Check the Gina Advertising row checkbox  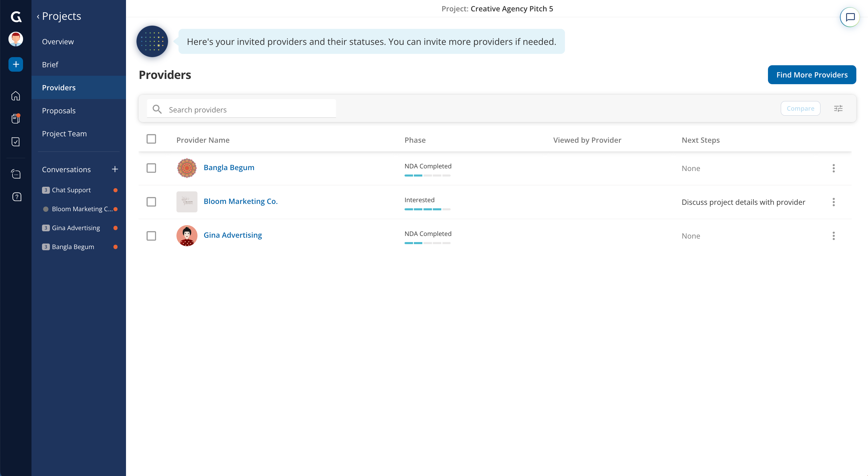[x=151, y=236]
